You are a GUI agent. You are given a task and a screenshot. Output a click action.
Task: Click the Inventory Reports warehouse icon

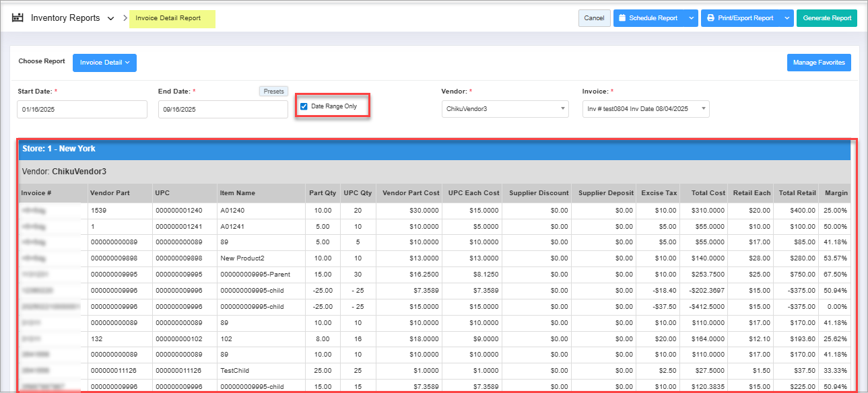(x=18, y=18)
